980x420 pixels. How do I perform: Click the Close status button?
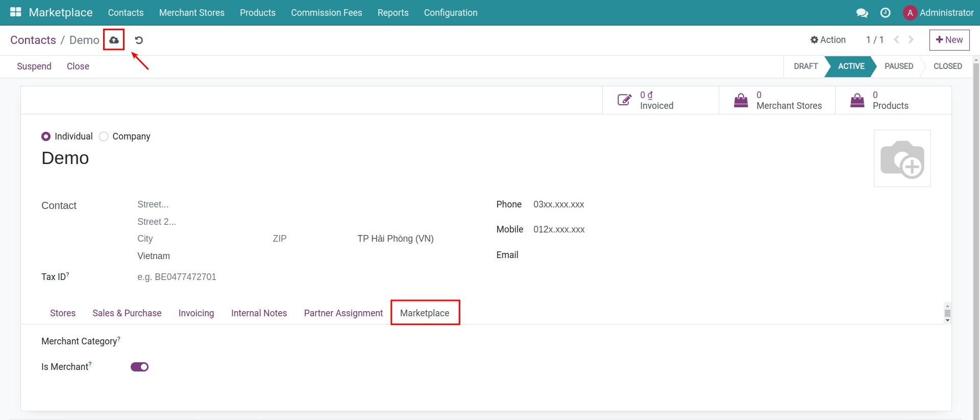click(78, 66)
